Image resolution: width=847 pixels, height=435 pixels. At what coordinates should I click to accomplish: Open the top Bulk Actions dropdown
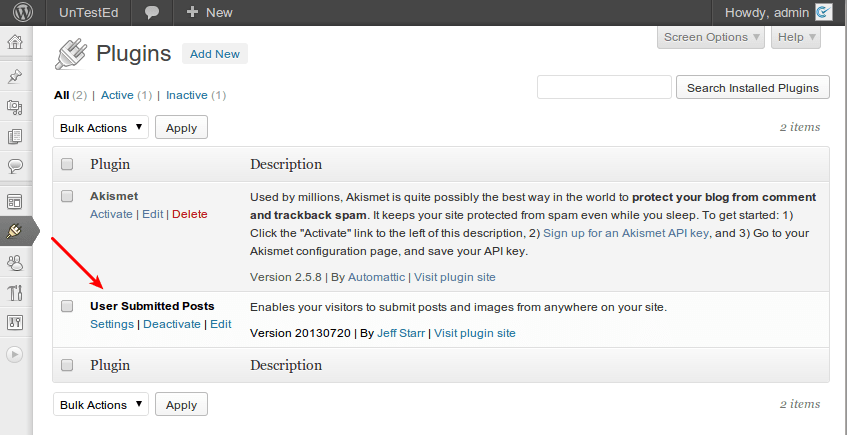point(101,128)
